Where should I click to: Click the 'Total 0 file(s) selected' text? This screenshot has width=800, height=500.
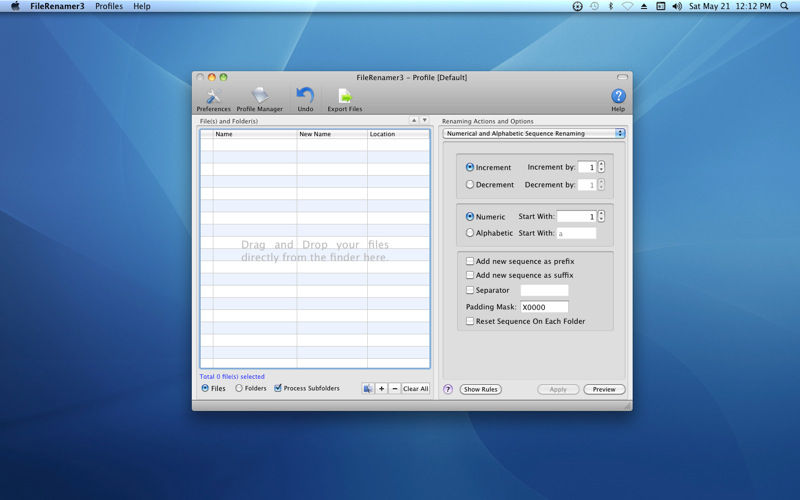point(232,377)
